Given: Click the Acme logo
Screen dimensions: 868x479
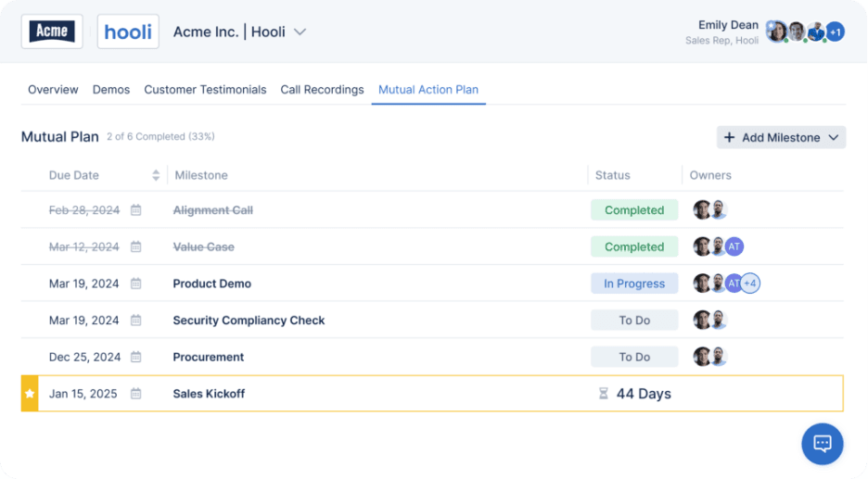Looking at the screenshot, I should [x=52, y=32].
